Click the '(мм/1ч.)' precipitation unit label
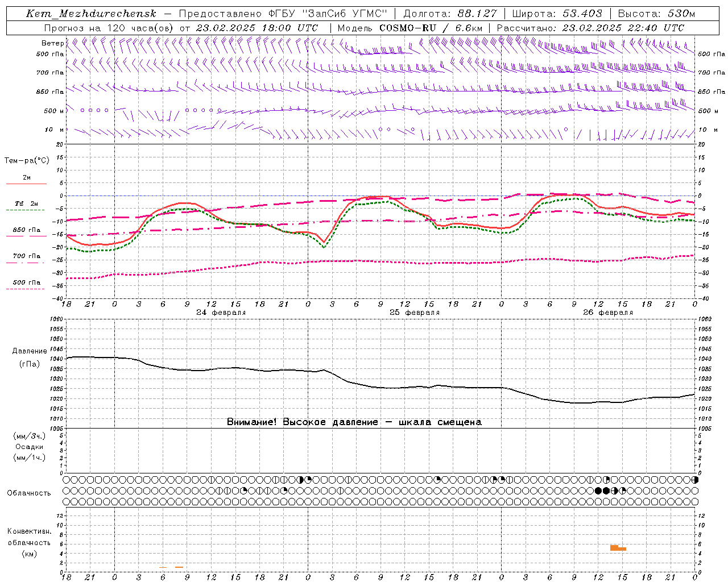The width and height of the screenshot is (728, 582). point(29,458)
